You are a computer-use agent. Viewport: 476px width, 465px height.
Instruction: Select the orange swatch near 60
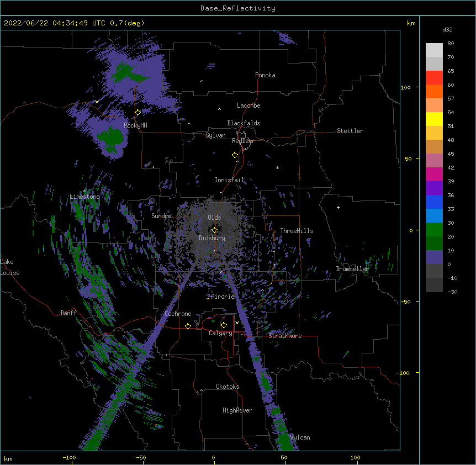point(434,91)
